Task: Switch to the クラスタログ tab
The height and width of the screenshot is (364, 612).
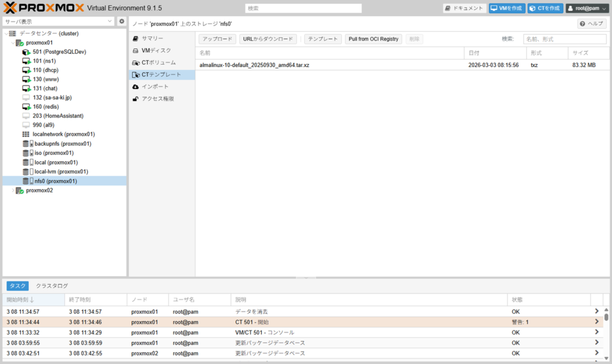Action: coord(52,286)
